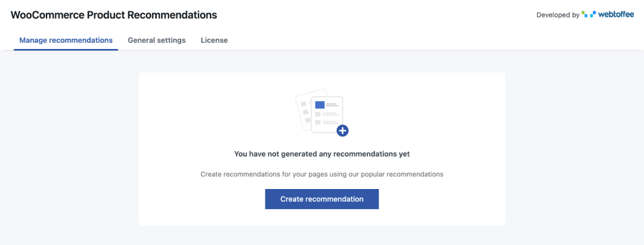Click the WooCommerce Product Recommendations title

(114, 15)
